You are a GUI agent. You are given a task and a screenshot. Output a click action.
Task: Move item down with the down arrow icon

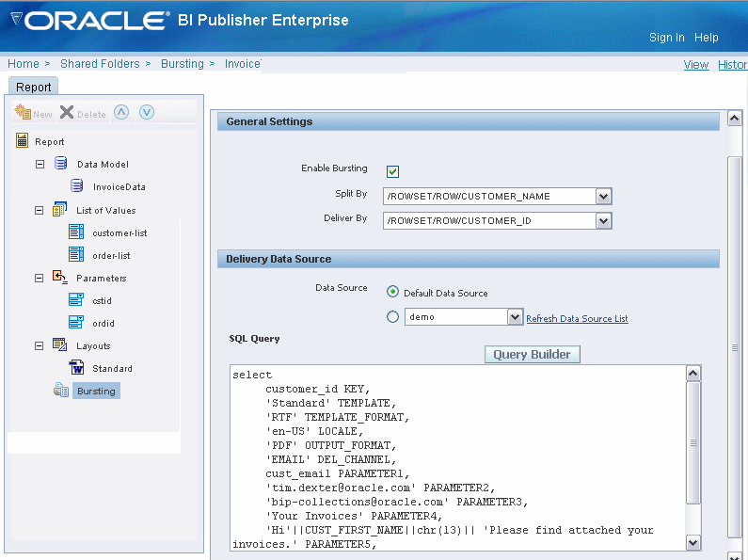point(147,112)
